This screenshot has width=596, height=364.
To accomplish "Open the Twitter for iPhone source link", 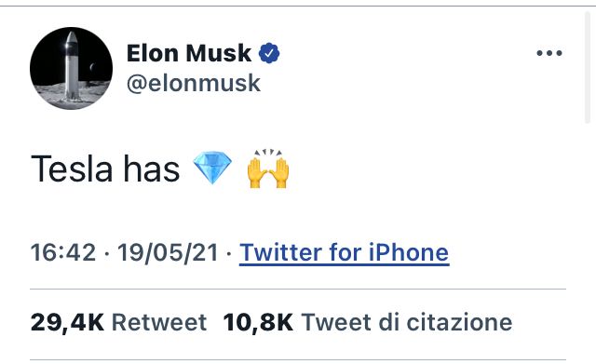I will click(344, 252).
